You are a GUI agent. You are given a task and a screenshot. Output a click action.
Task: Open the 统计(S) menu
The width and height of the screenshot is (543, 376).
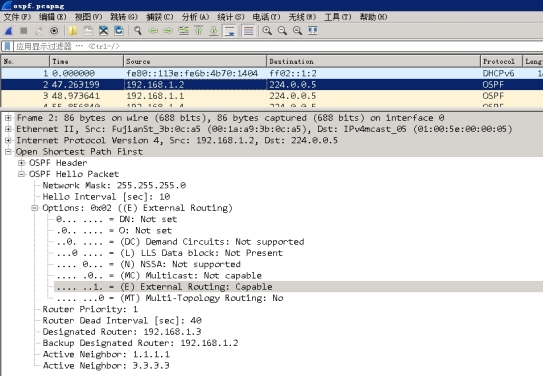coord(231,17)
